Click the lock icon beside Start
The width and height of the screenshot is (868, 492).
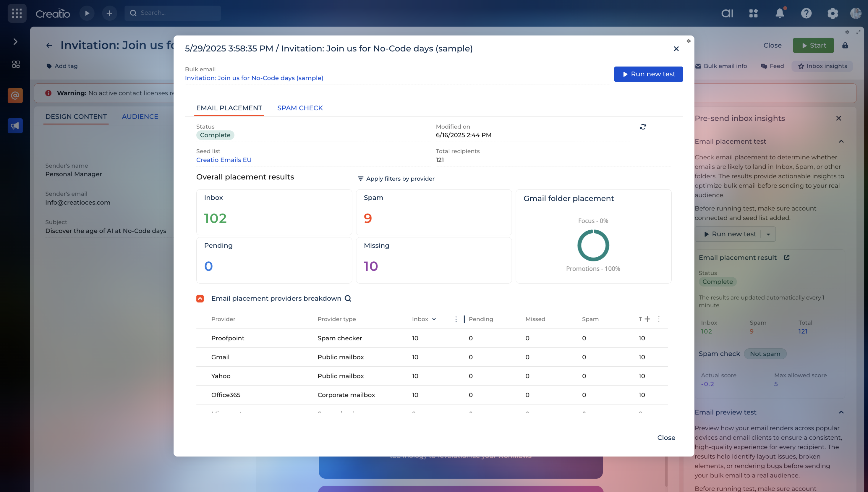(845, 45)
